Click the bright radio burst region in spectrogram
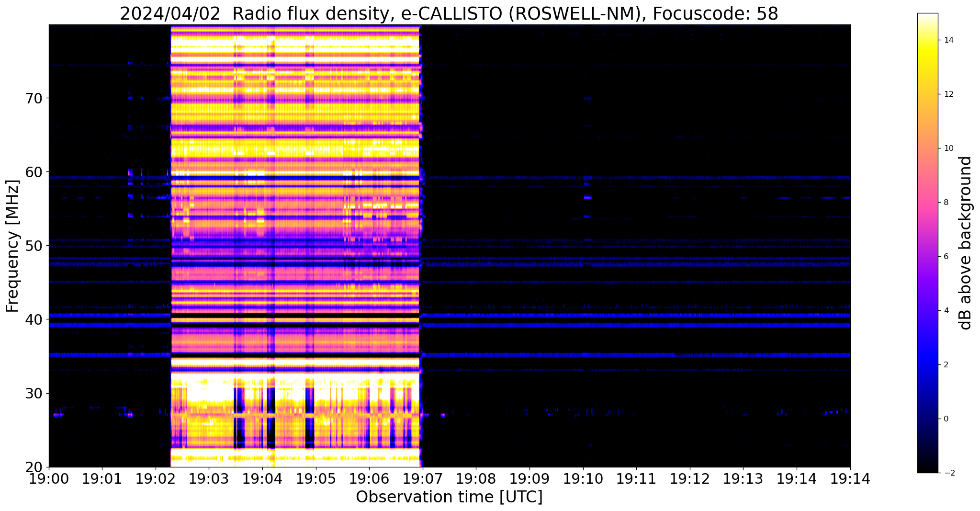Screen dimensions: 980x511 (x=295, y=246)
